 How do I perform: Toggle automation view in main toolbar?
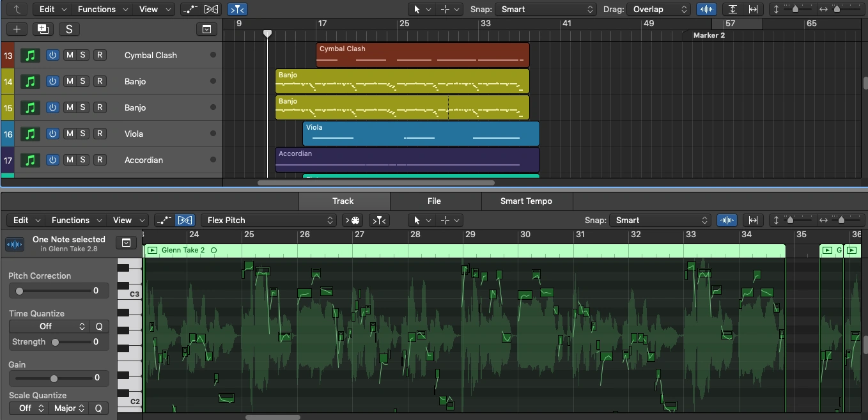(190, 9)
